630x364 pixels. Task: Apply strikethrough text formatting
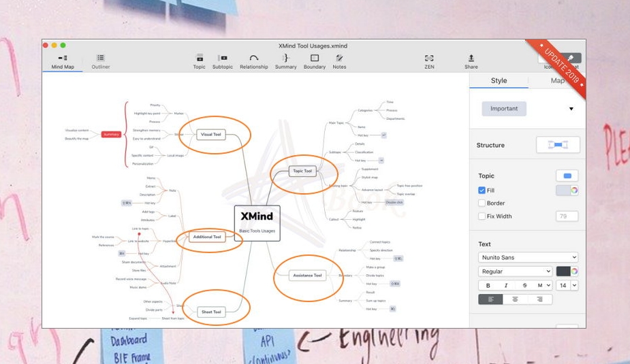(524, 285)
